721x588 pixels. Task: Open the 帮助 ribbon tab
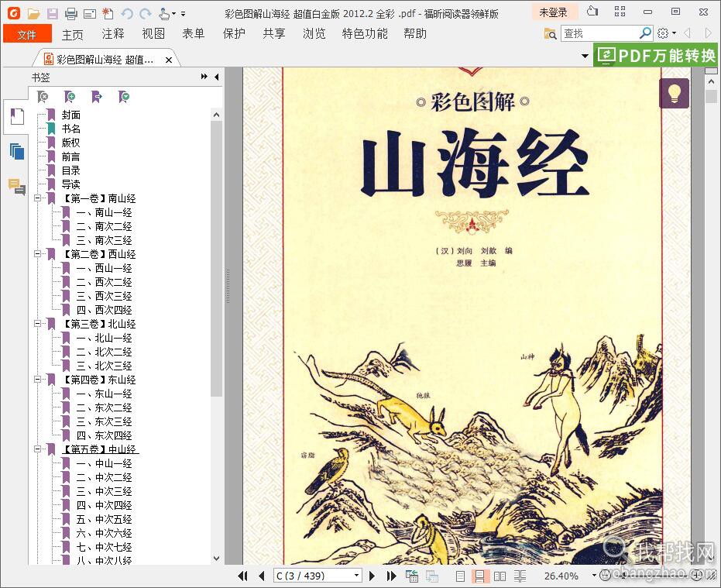[x=415, y=34]
